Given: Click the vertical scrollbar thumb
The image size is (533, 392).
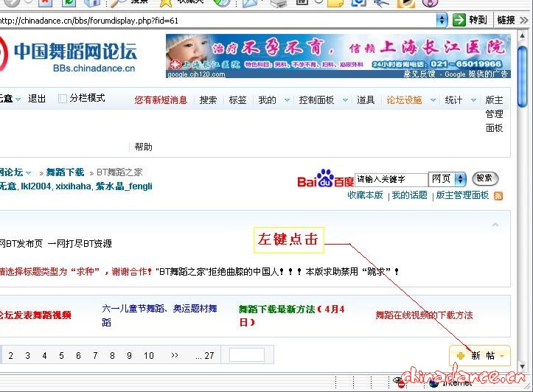Looking at the screenshot, I should click(x=522, y=77).
